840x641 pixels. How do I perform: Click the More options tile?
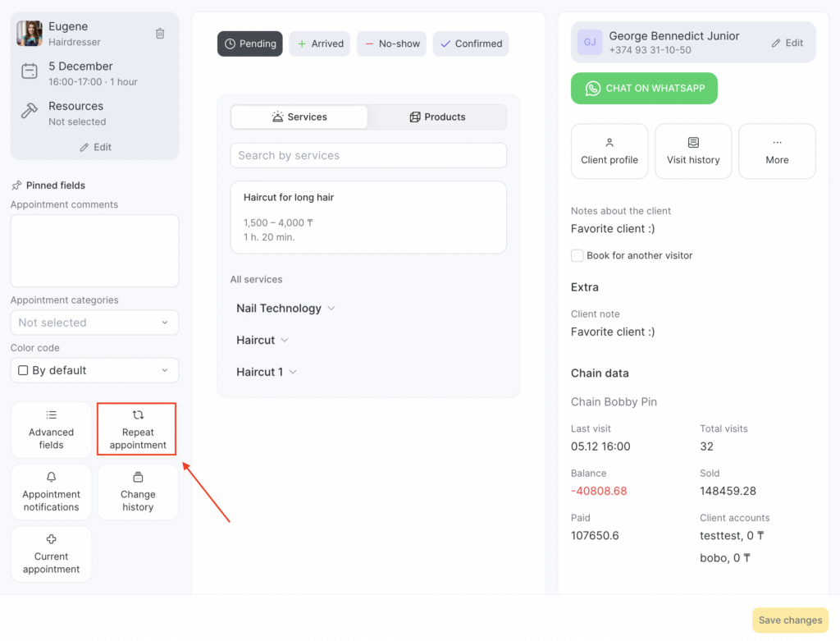(x=777, y=151)
